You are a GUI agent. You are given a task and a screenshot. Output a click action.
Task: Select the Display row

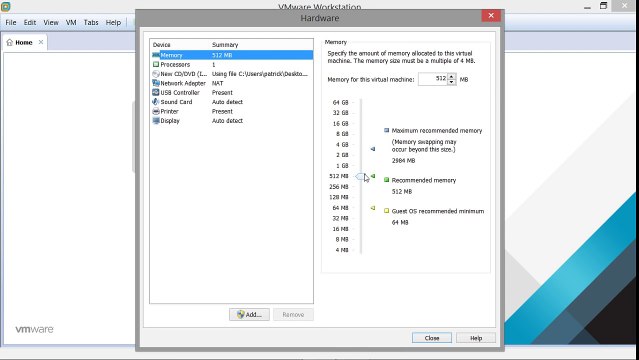[x=232, y=121]
